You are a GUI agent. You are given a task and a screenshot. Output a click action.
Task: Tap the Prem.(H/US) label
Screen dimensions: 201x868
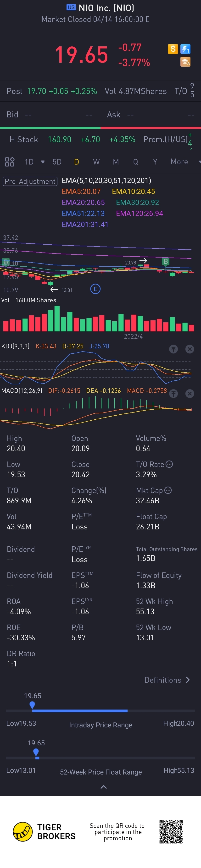click(165, 139)
